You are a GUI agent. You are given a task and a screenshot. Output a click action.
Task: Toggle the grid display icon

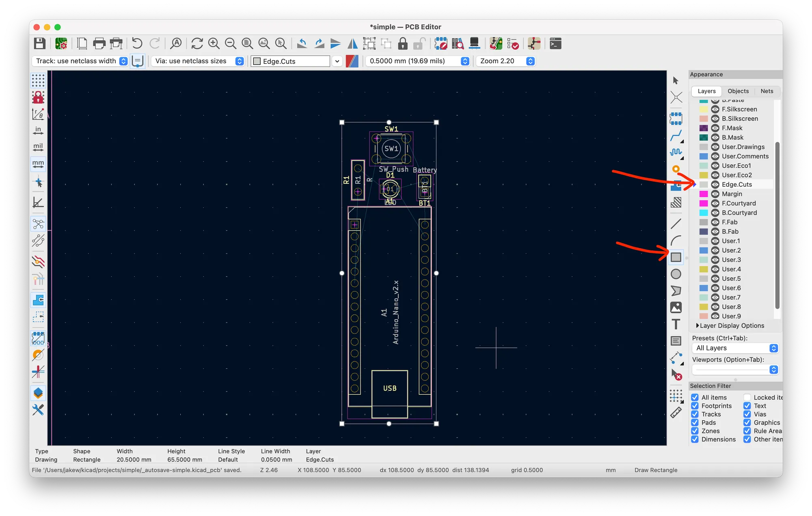point(38,80)
